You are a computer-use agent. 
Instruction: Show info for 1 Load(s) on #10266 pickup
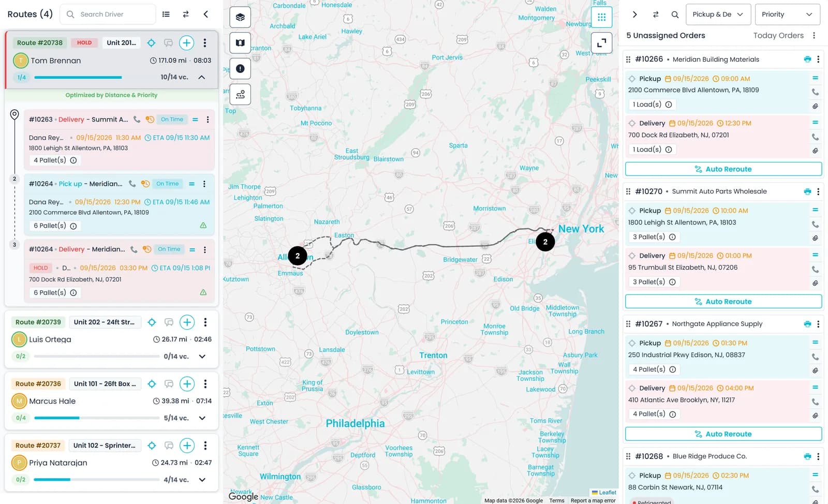(669, 105)
